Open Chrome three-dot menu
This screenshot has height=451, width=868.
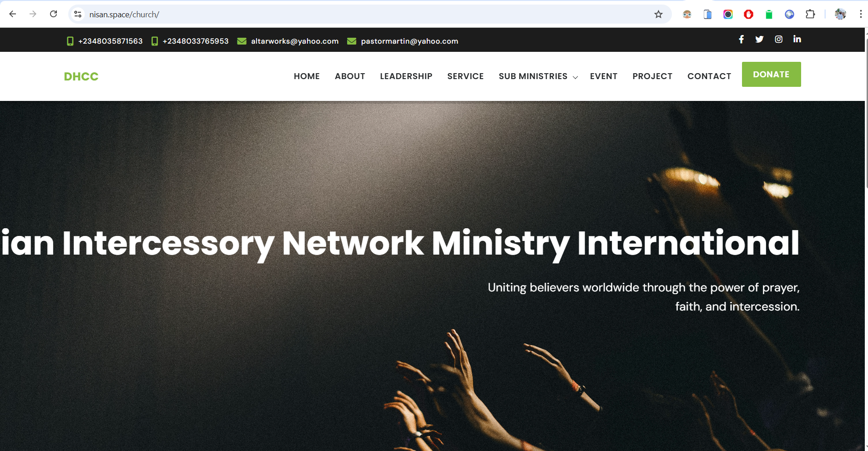[860, 15]
